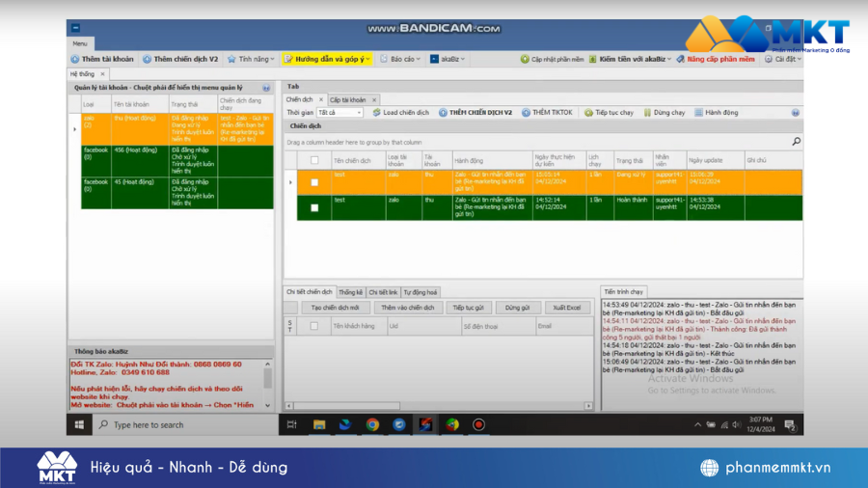Sort by Tên chiến dịch column header
Screen dimensions: 868x488
[358, 160]
